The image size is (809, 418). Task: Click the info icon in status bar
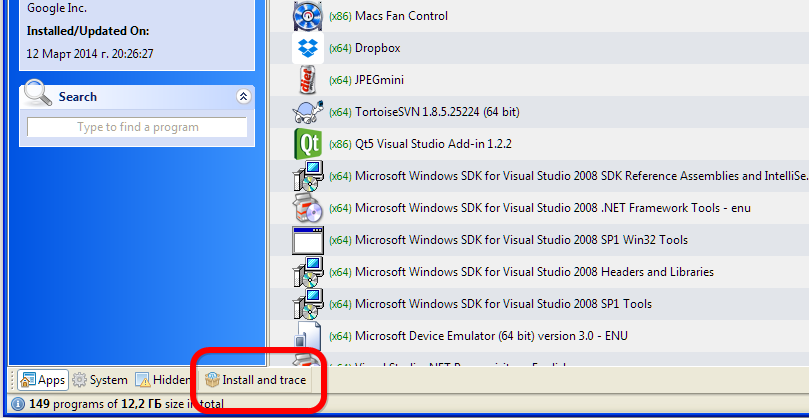pos(18,404)
